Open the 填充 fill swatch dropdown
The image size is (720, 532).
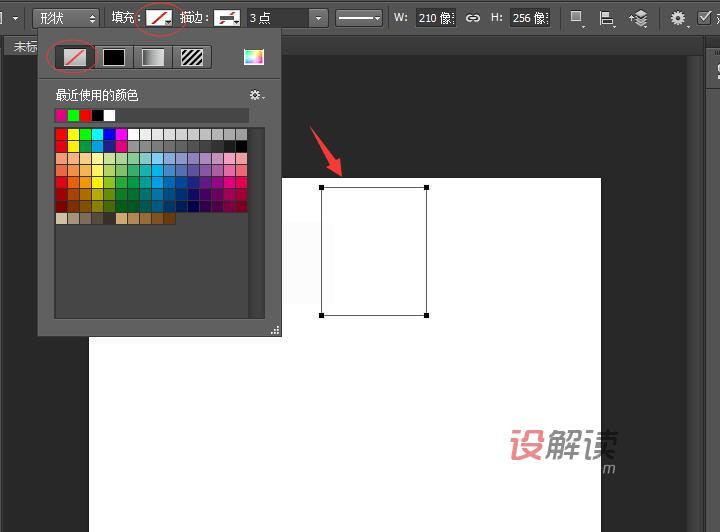pos(158,18)
